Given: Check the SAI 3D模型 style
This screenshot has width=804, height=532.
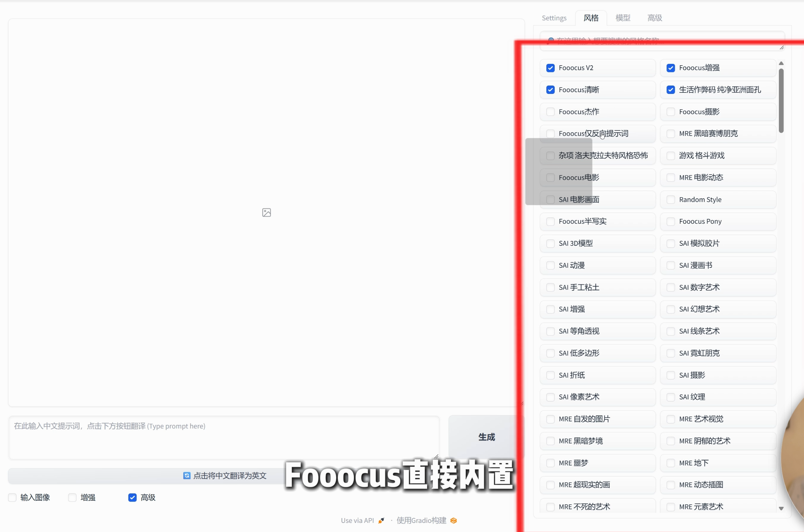Looking at the screenshot, I should tap(551, 243).
